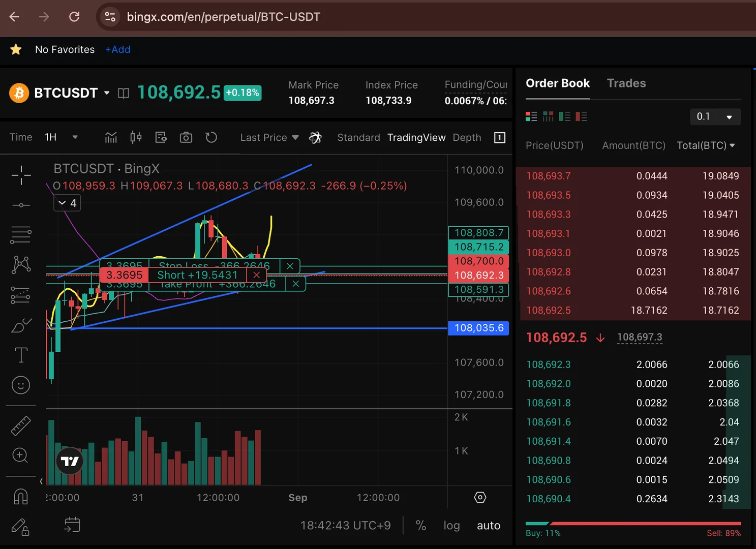Image resolution: width=756 pixels, height=549 pixels.
Task: Select ask price 108,693.7 in order book
Action: (549, 176)
